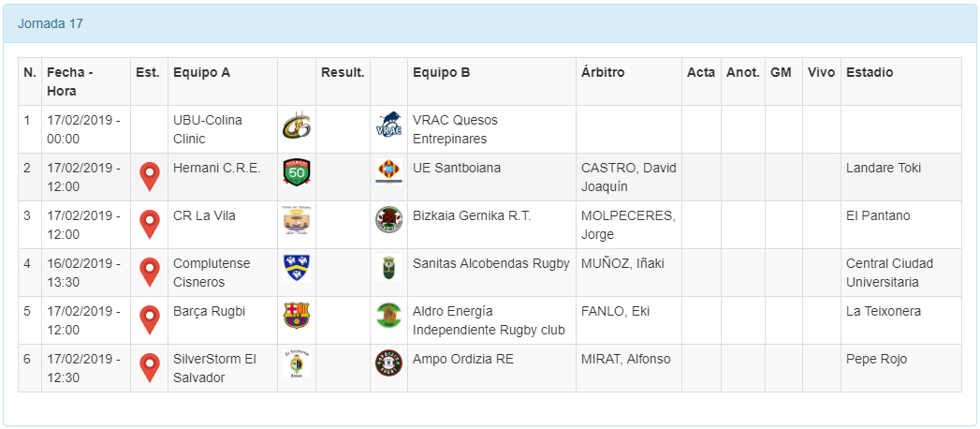Click referee name MIRAT, Alfonso
980x429 pixels.
coord(622,359)
